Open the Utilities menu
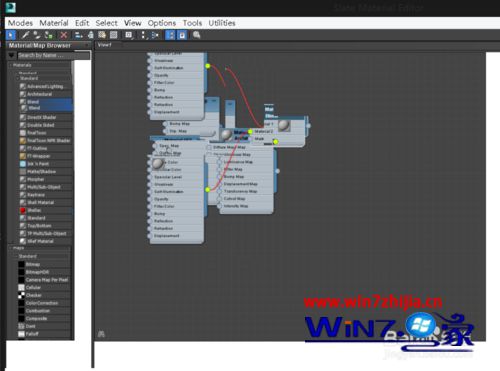500x371 pixels. click(222, 23)
